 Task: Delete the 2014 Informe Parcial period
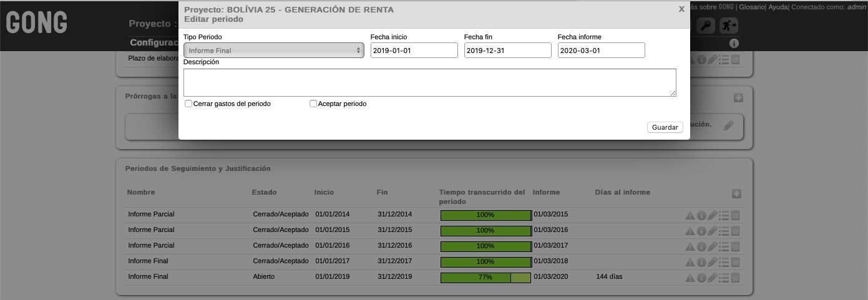(x=735, y=215)
